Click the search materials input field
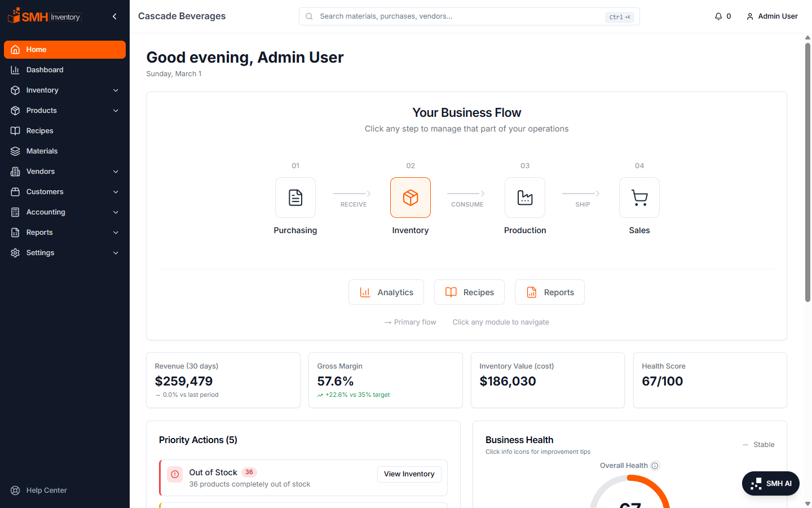Screen dimensions: 812x508 pyautogui.click(x=469, y=16)
